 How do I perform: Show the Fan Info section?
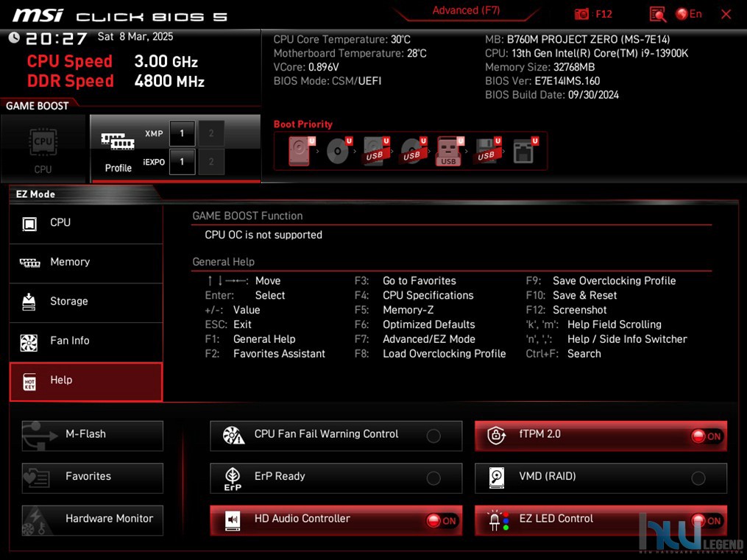86,342
